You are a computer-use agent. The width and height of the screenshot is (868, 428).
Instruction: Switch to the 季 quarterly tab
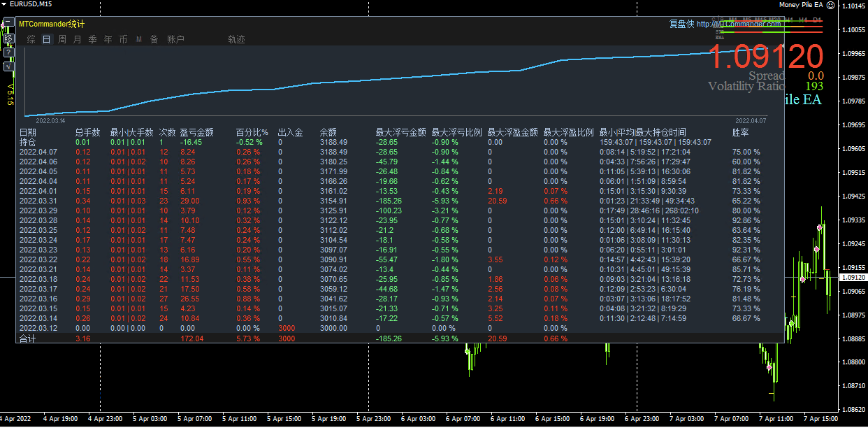92,39
